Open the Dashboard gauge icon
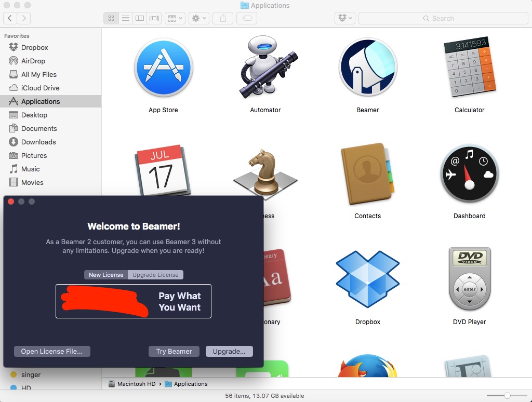This screenshot has width=532, height=402. coord(470,173)
